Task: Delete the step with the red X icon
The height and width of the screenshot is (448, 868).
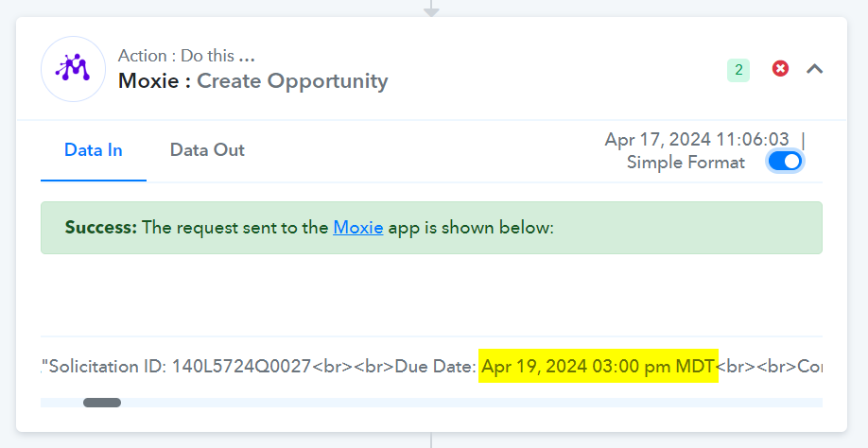Action: click(780, 69)
